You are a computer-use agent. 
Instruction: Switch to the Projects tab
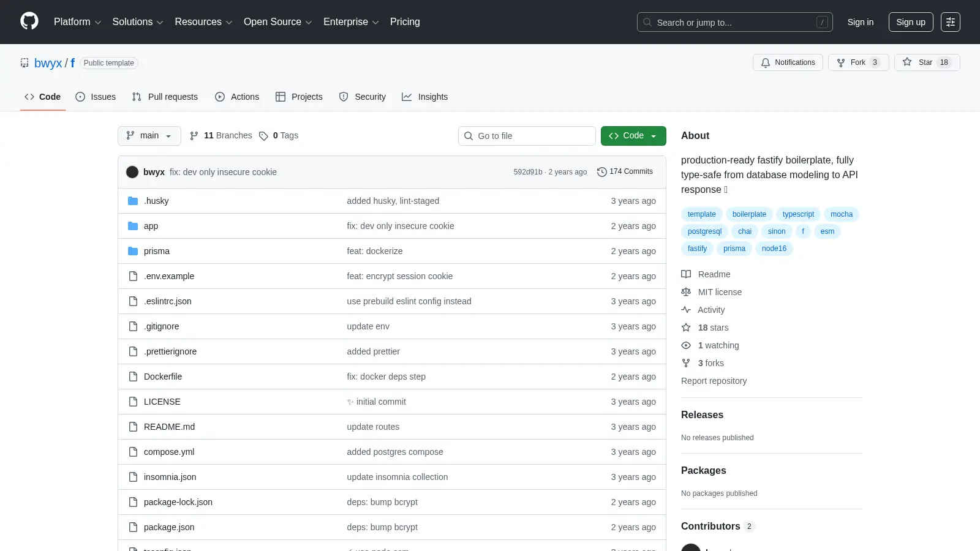tap(299, 97)
